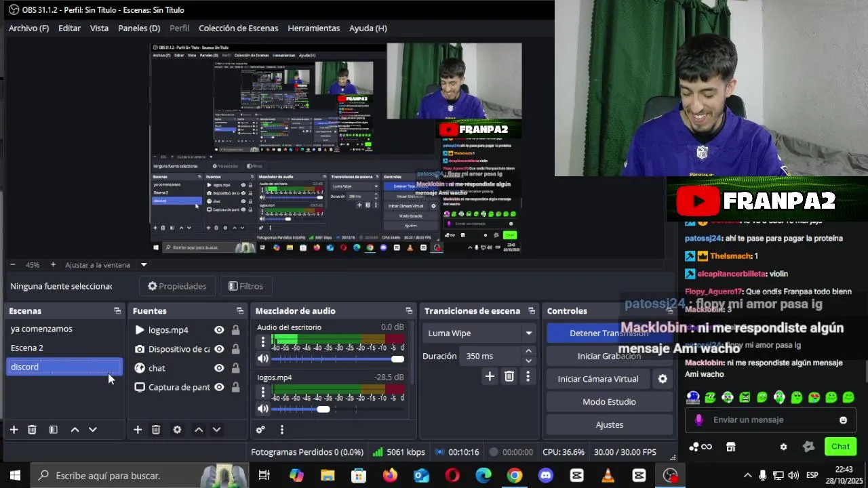Viewport: 868px width, 488px height.
Task: Click the Filtros button
Action: click(245, 286)
